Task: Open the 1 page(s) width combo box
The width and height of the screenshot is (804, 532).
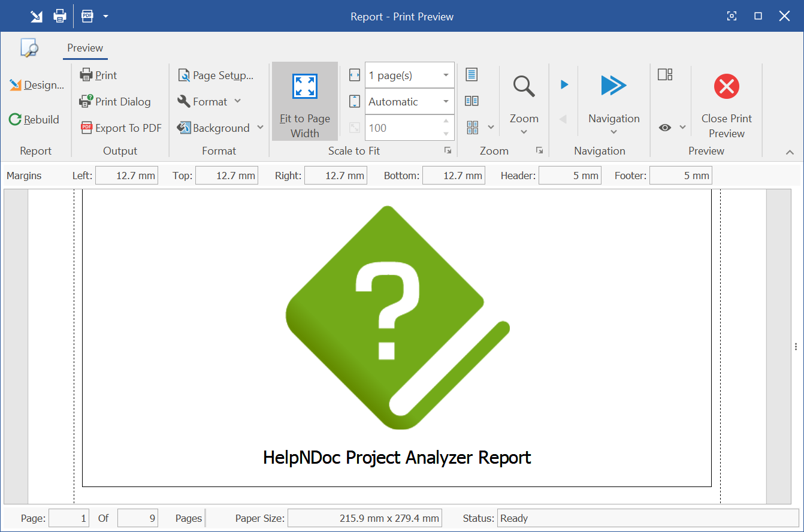Action: click(x=409, y=75)
